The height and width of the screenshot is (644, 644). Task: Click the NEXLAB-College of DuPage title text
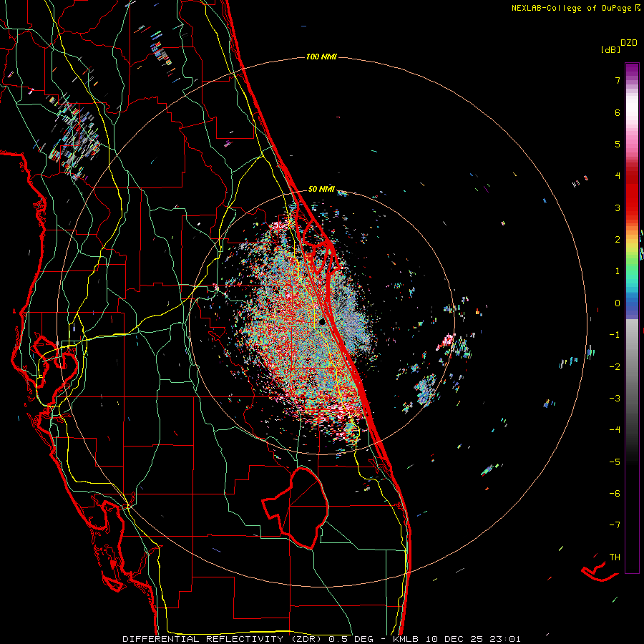pos(572,8)
